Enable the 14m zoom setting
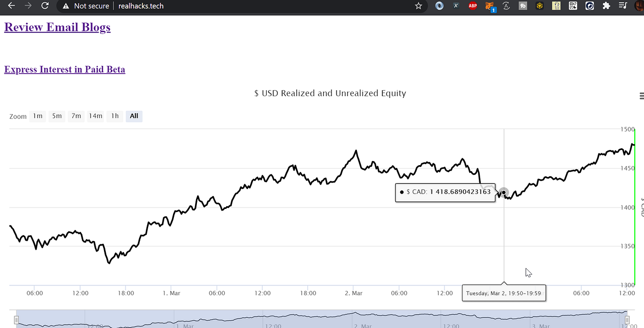The image size is (644, 328). click(95, 116)
